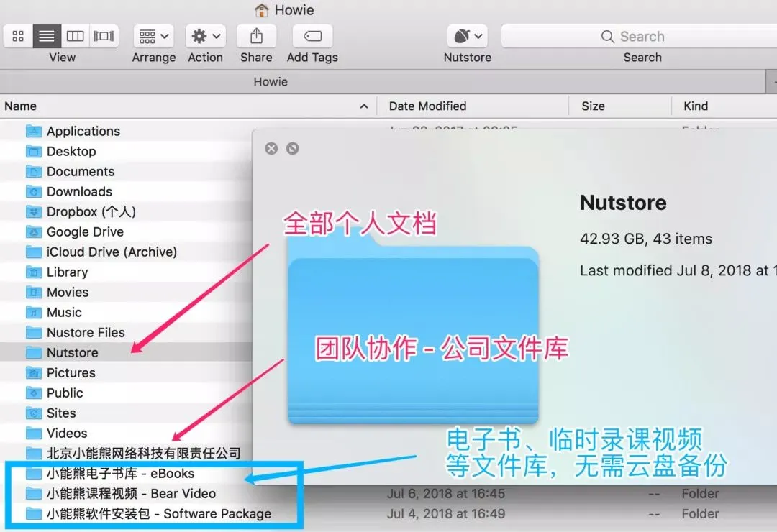This screenshot has height=532, width=777.
Task: Click the Pictures row name
Action: tap(71, 372)
